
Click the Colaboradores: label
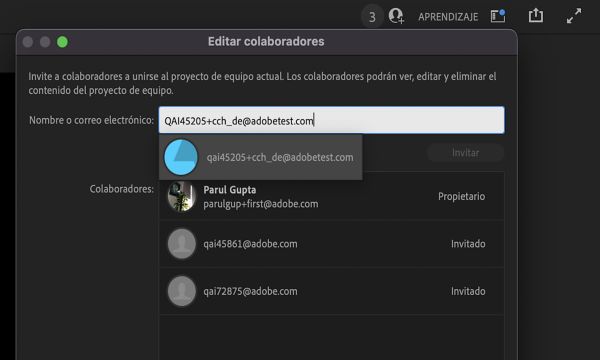tap(122, 189)
